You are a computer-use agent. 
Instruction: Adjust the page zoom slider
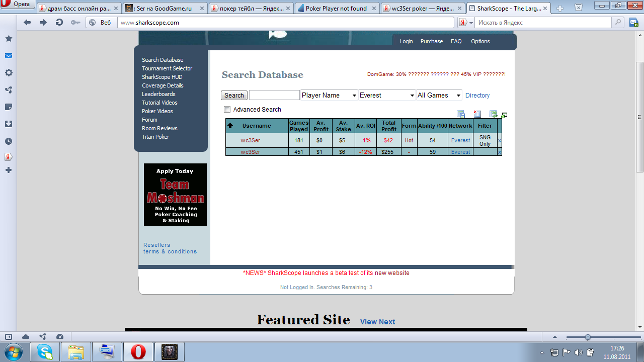587,337
